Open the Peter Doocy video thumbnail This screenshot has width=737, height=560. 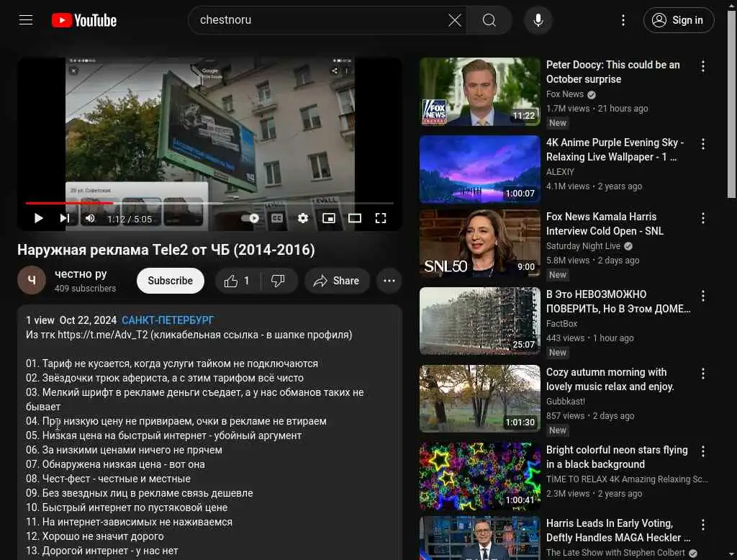coord(480,91)
